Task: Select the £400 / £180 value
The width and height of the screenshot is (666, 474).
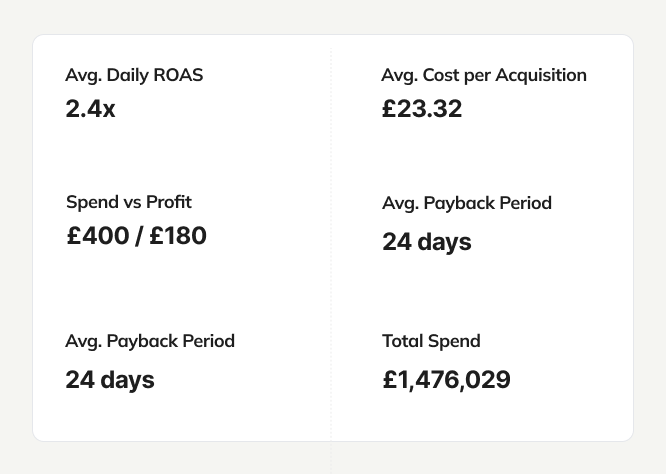Action: pyautogui.click(x=137, y=236)
